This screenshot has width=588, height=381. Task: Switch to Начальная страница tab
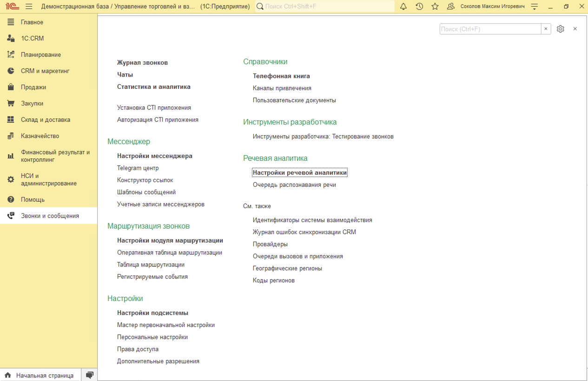(45, 375)
